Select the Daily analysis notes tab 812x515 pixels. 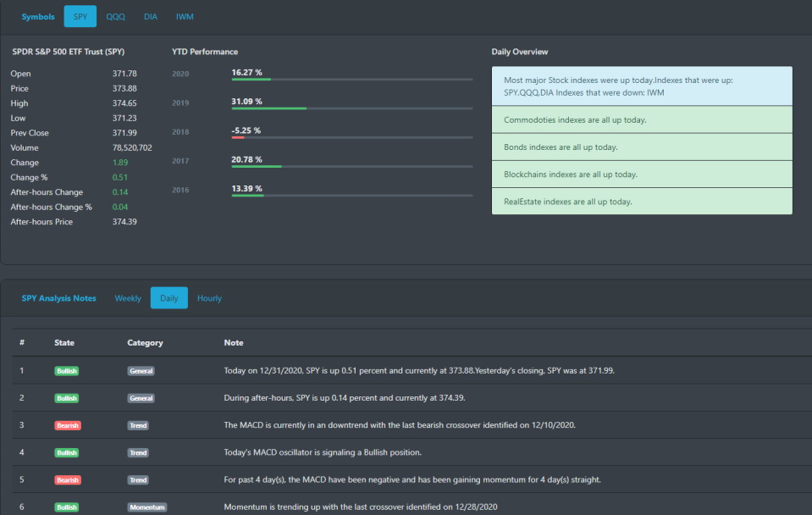click(x=168, y=298)
